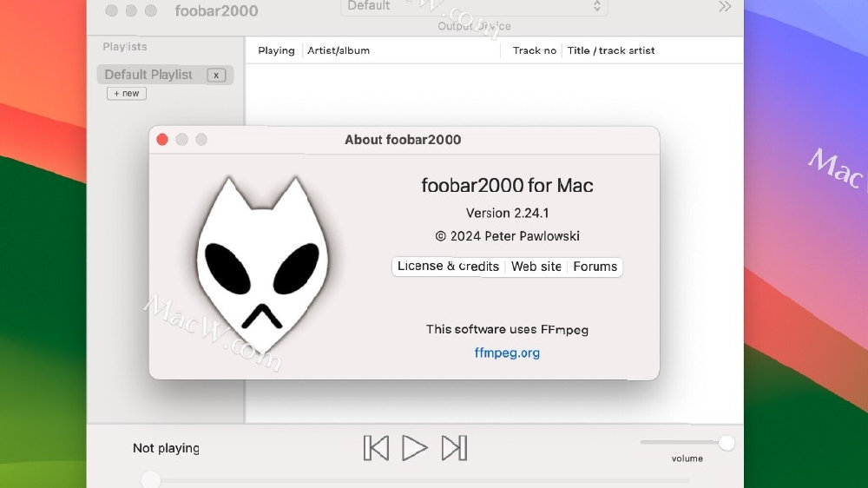Sort by Title / track artist header
Viewport: 868px width, 488px height.
click(x=610, y=50)
